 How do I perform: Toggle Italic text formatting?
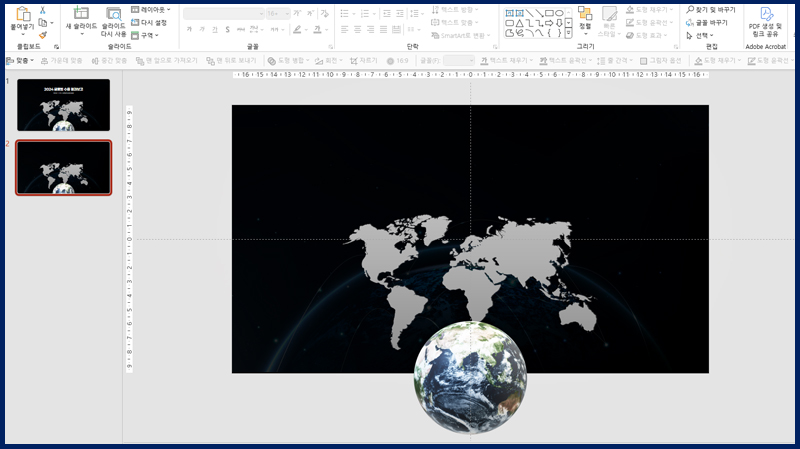pos(202,30)
